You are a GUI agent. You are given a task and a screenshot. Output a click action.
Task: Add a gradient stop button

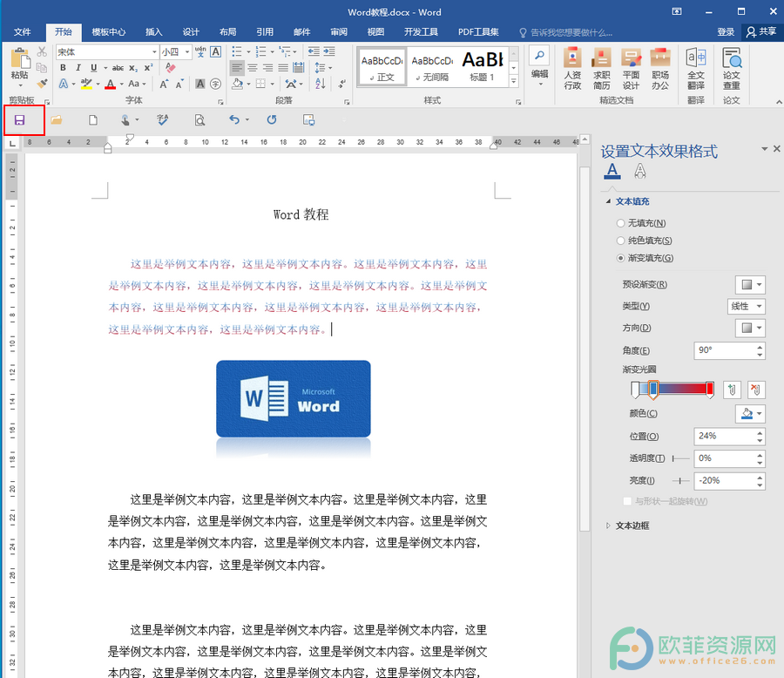(732, 390)
